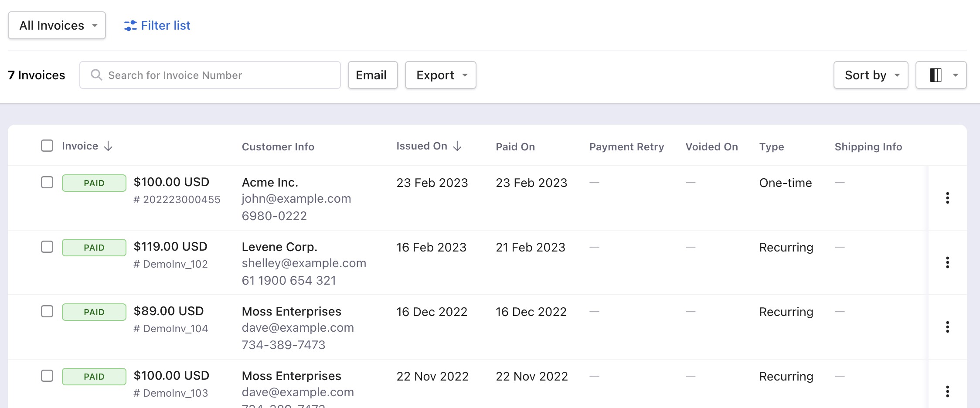Screen dimensions: 980x408
Task: Open the Filter list link
Action: [157, 26]
